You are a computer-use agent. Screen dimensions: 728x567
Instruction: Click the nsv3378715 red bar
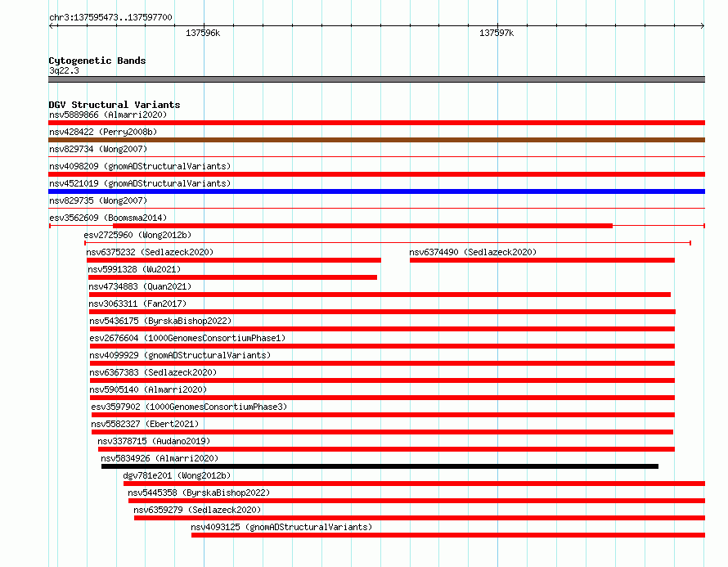[386, 449]
